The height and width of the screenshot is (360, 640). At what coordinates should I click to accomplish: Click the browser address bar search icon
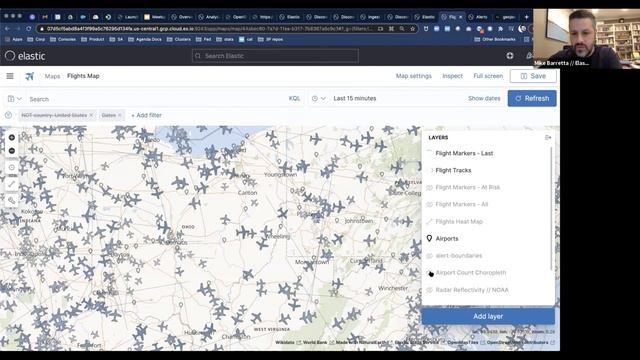point(402,29)
